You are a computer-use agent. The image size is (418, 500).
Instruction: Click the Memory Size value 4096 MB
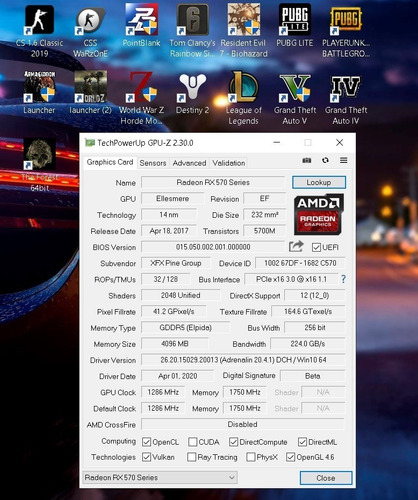(175, 344)
